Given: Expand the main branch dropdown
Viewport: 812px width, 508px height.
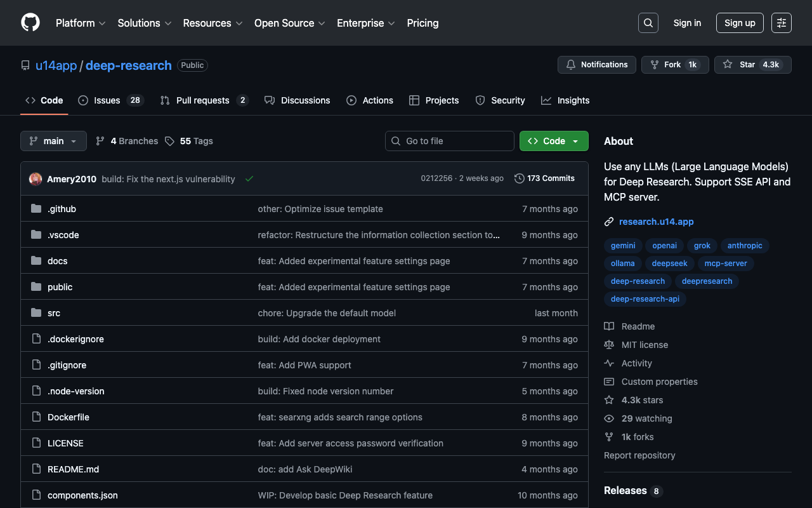Looking at the screenshot, I should 53,141.
